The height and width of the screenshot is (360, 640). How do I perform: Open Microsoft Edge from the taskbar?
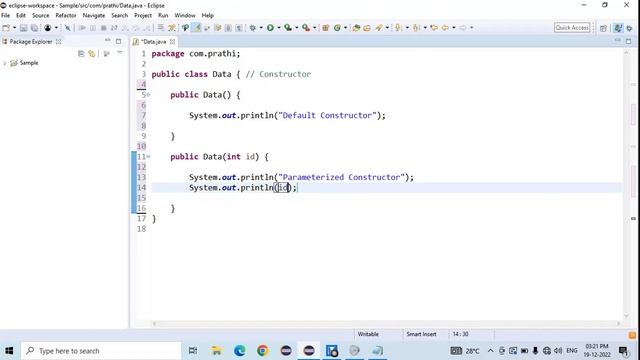[240, 351]
